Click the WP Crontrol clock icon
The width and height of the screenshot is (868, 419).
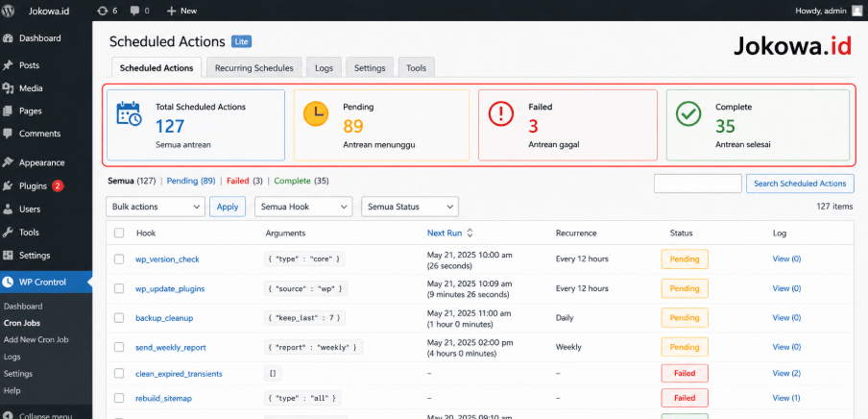(x=8, y=283)
